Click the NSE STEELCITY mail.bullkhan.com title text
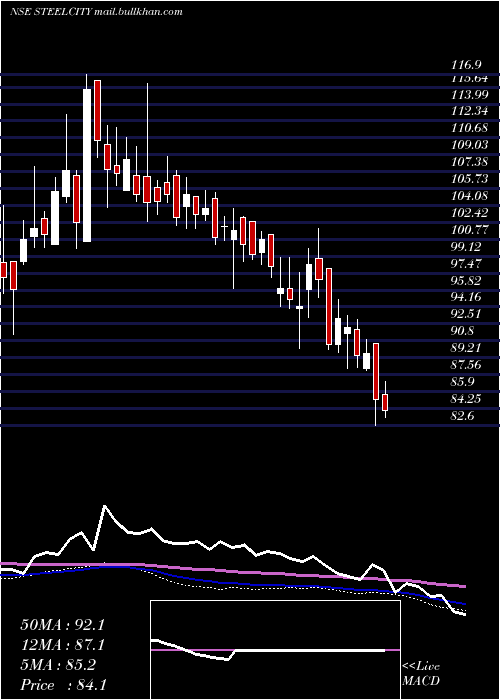This screenshot has width=500, height=700. (96, 12)
